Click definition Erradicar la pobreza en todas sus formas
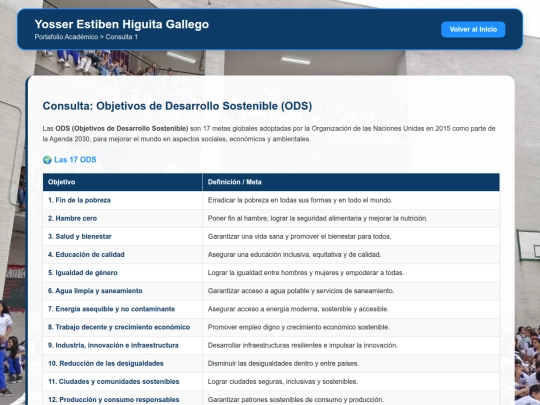This screenshot has width=540, height=405. (x=351, y=200)
